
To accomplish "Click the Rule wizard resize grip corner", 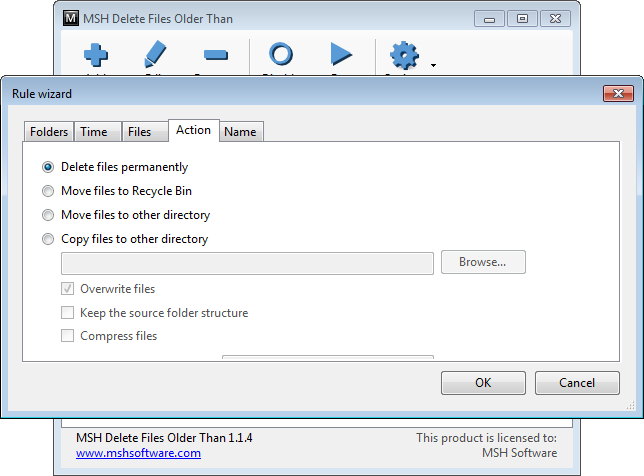I will pyautogui.click(x=630, y=406).
